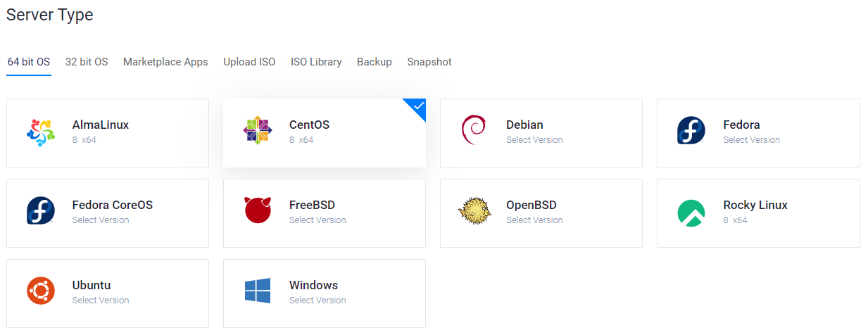The width and height of the screenshot is (868, 335).
Task: Switch to the 64 bit OS tab
Action: [x=29, y=62]
